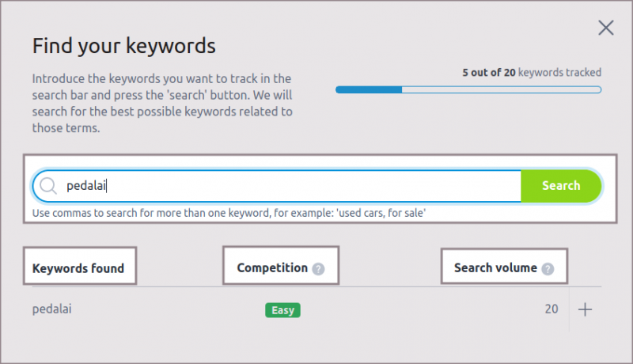
Task: Select the pedalai keyword in the results
Action: 55,309
